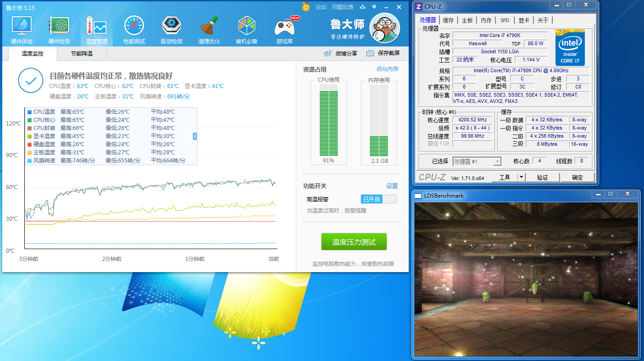Open the 清理优化 cleanup broom icon
The image size is (644, 361).
(x=209, y=30)
